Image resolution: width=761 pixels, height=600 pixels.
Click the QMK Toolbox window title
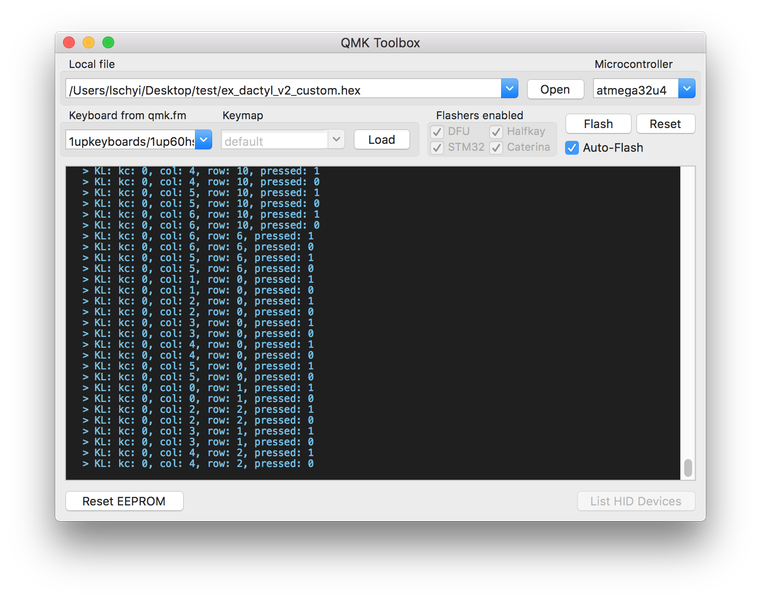tap(380, 43)
